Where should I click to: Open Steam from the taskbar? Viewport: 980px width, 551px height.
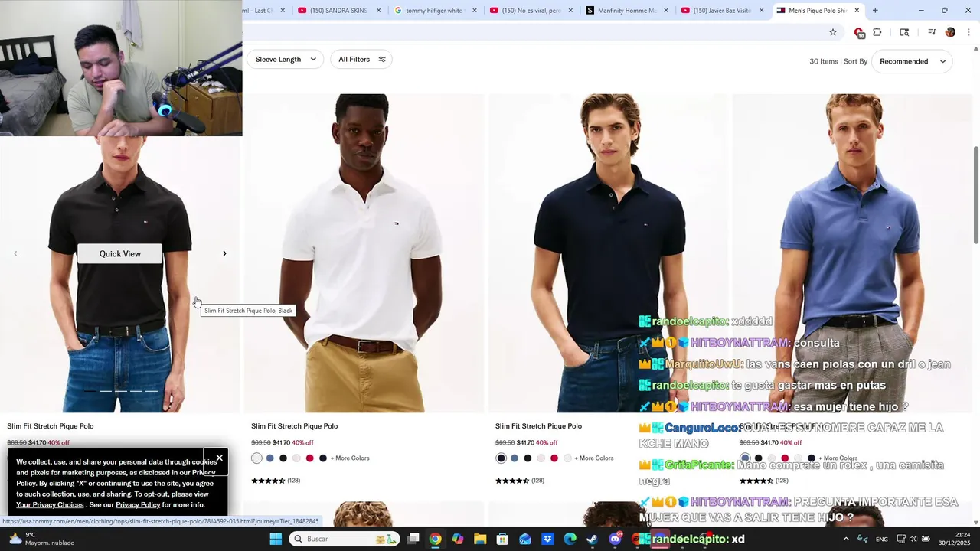(592, 539)
